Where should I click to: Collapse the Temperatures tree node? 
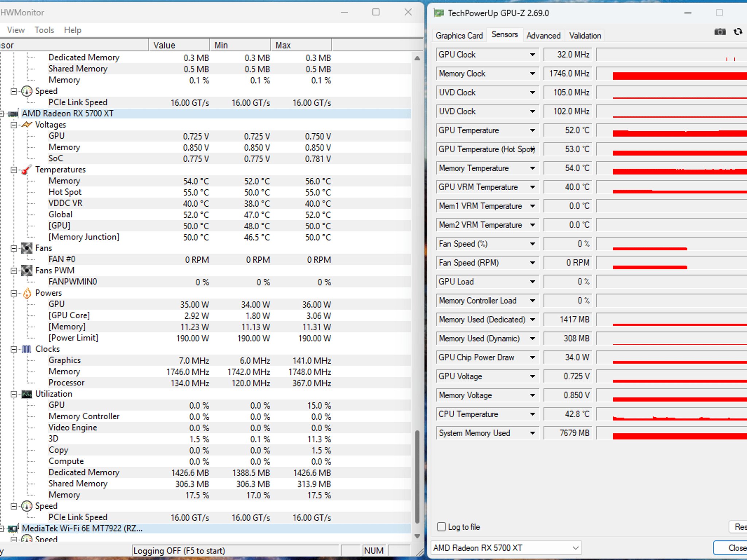coord(13,170)
